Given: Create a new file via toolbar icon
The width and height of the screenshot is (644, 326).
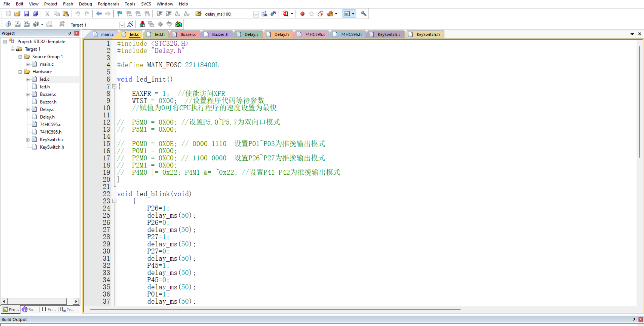Looking at the screenshot, I should point(8,14).
